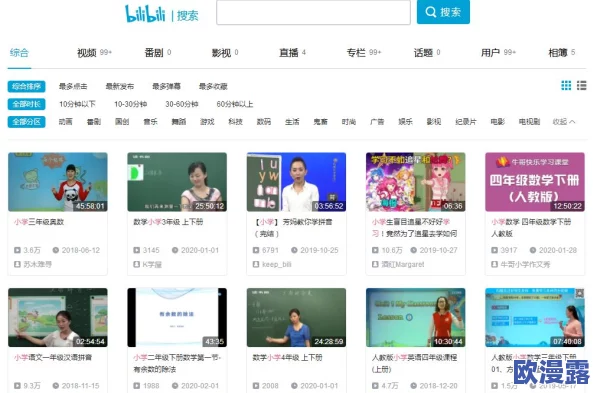The height and width of the screenshot is (393, 594).
Task: Filter by 电视剧 category
Action: tap(529, 122)
